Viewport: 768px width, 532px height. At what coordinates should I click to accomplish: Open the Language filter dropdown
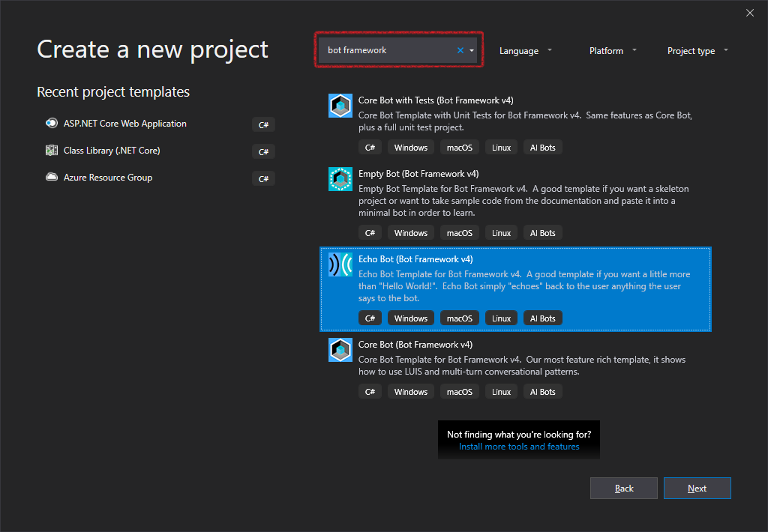pyautogui.click(x=525, y=51)
